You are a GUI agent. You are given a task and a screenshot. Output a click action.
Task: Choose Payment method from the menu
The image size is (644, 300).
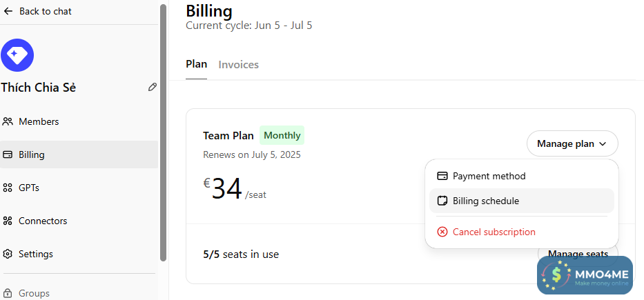point(489,176)
